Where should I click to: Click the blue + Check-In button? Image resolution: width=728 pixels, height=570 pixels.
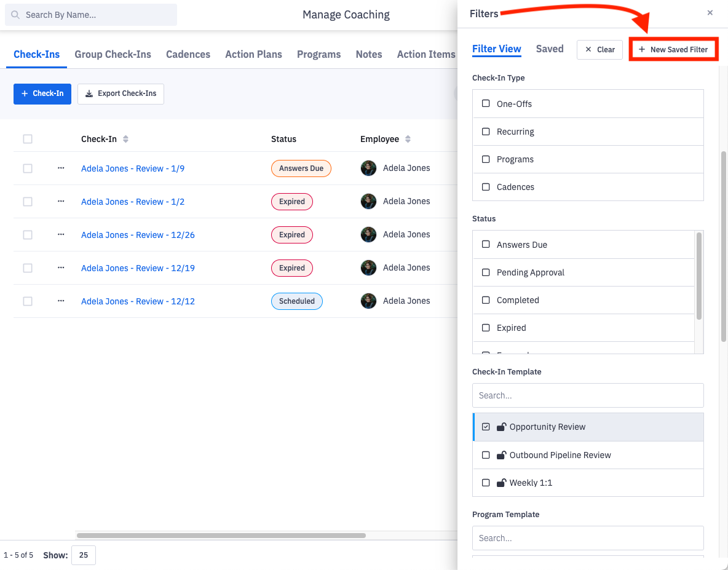[42, 93]
